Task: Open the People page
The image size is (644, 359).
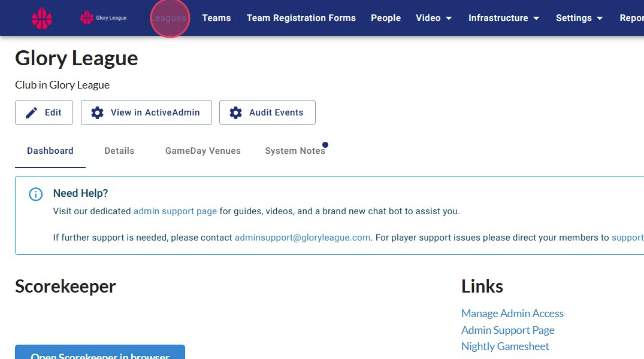Action: point(386,18)
